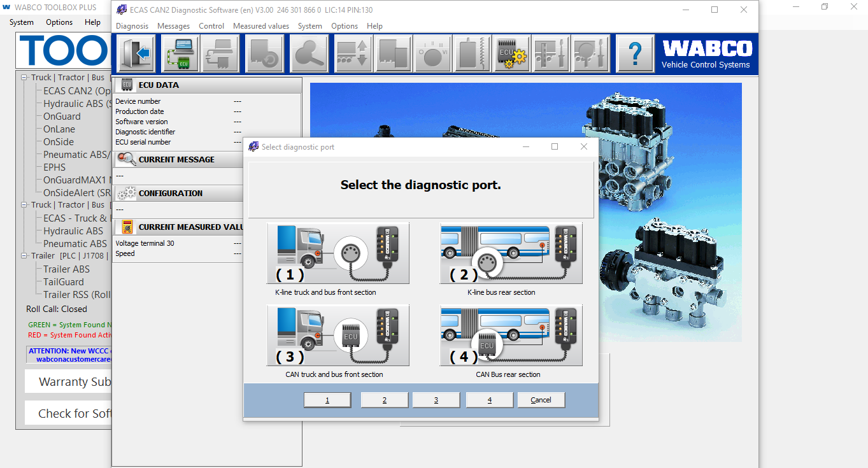
Task: Click the tools wrench and screwdriver toolbar icon
Action: point(551,53)
